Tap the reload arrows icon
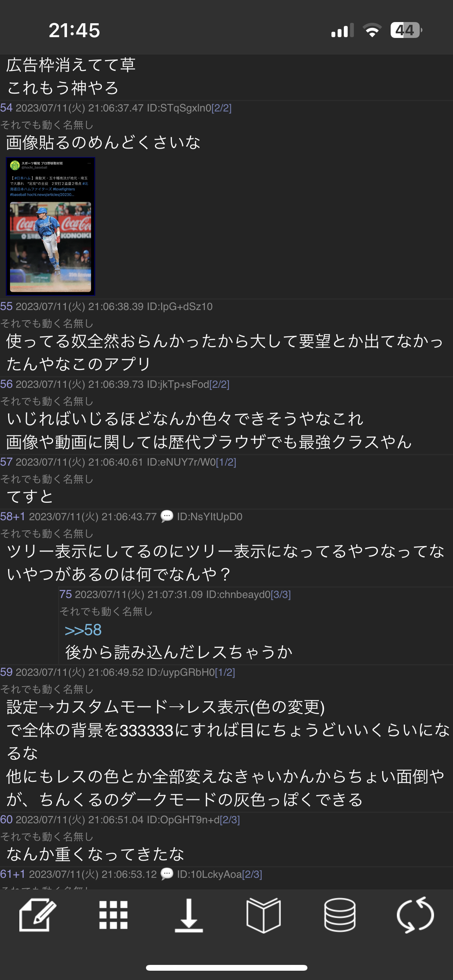 [x=415, y=915]
